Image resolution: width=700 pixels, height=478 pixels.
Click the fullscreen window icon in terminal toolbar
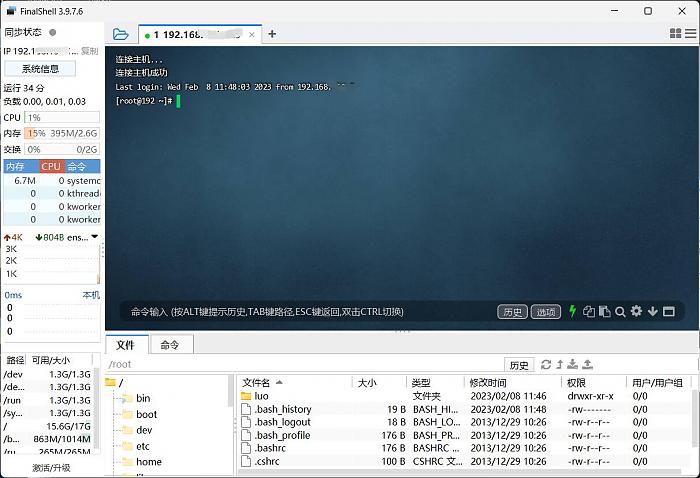[669, 312]
